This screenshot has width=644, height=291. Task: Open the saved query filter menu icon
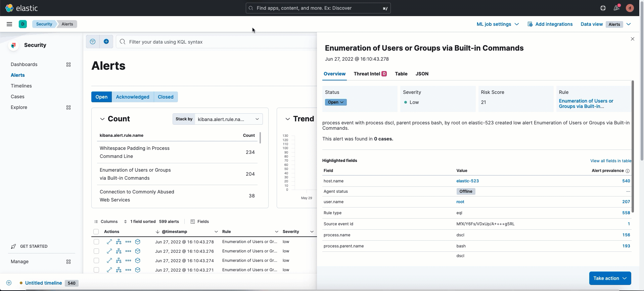93,42
